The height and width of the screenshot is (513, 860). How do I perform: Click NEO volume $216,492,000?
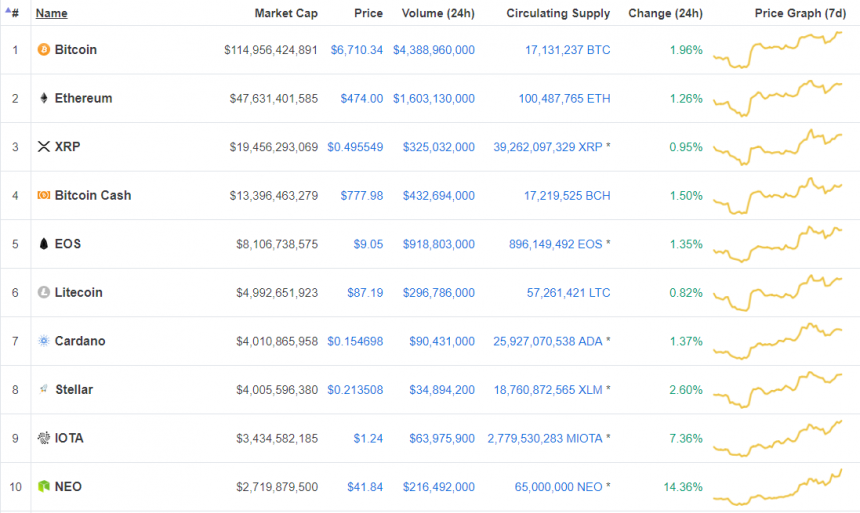[439, 487]
